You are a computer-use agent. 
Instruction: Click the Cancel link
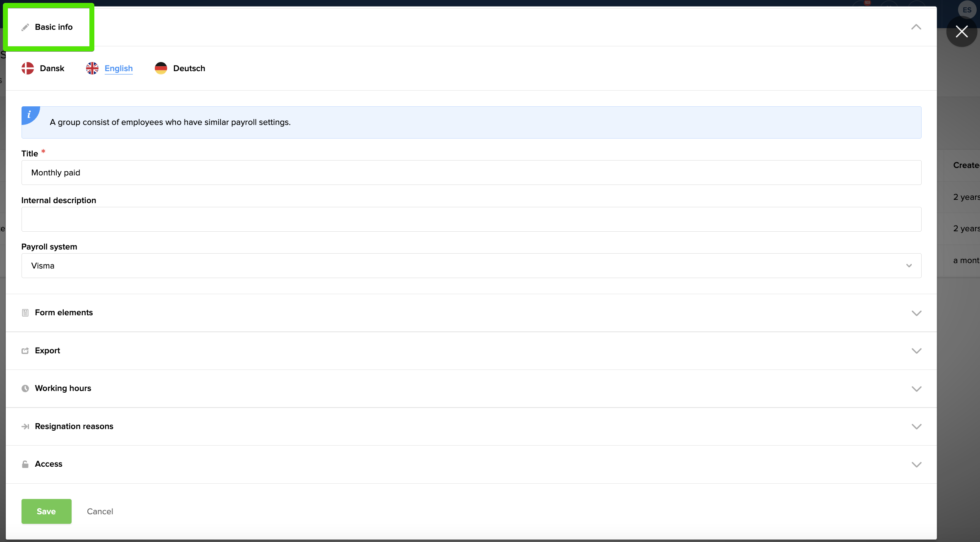click(x=100, y=511)
